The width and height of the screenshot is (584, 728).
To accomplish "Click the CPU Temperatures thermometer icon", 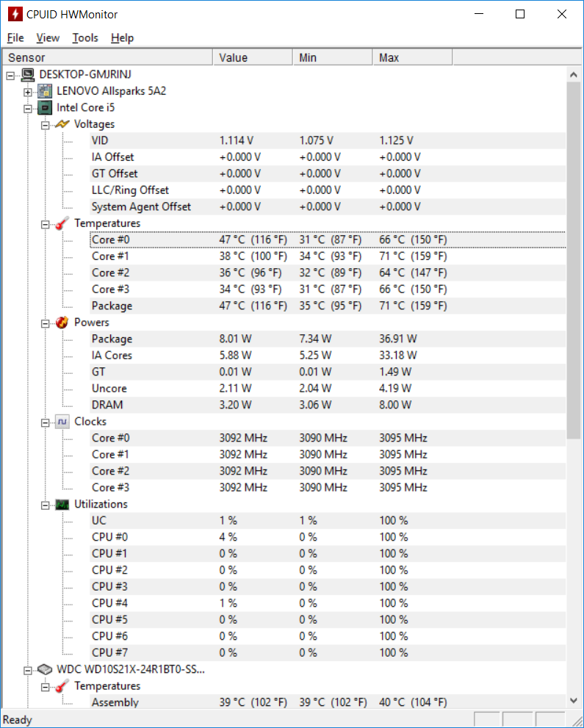I will [x=62, y=223].
